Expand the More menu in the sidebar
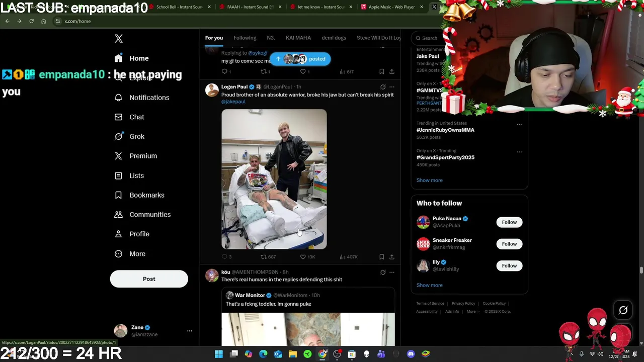The image size is (644, 362). click(130, 254)
